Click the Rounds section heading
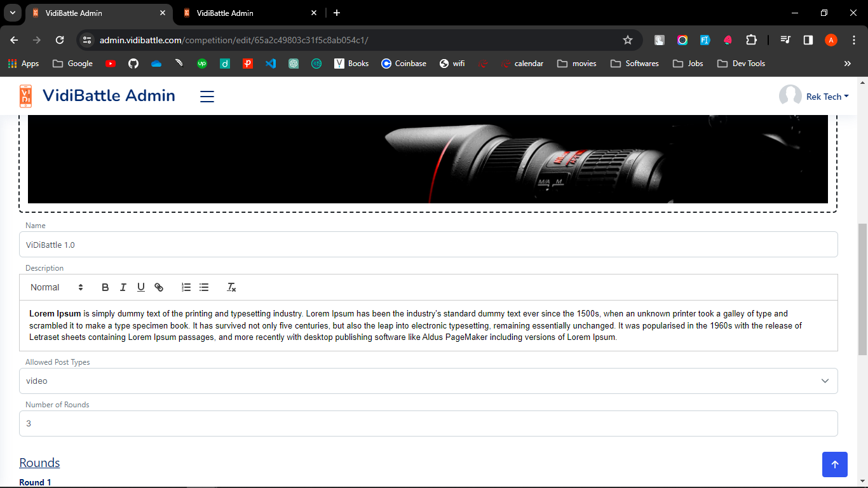This screenshot has height=488, width=868. pyautogui.click(x=39, y=463)
